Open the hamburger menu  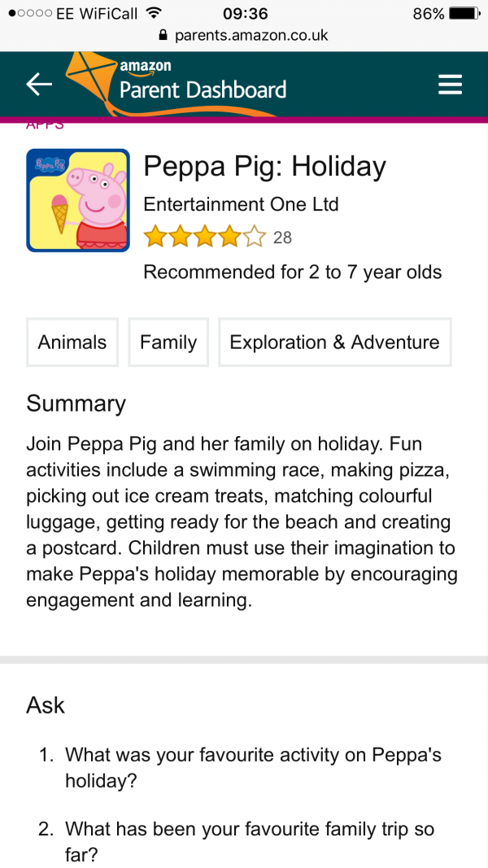(450, 85)
